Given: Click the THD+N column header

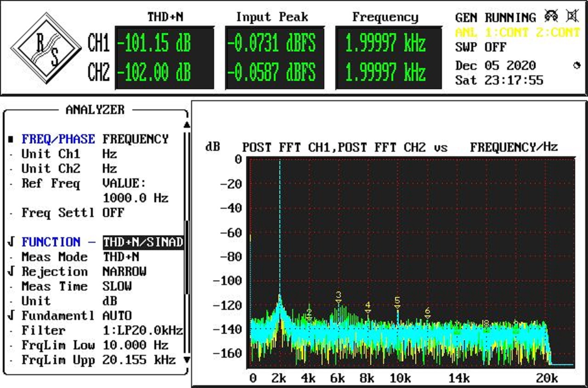Looking at the screenshot, I should click(165, 17).
